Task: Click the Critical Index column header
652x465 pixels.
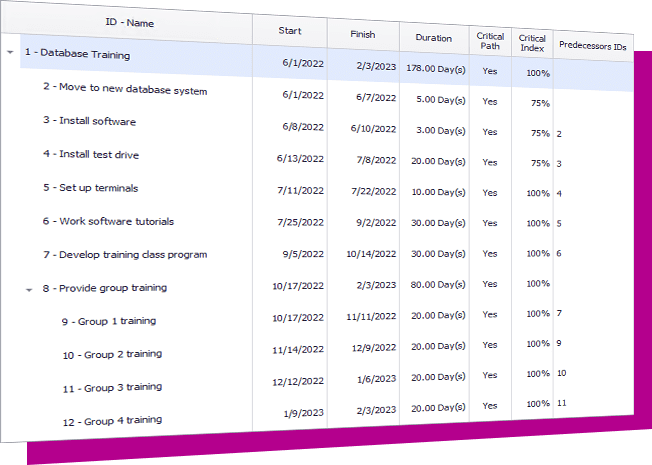Action: 532,43
